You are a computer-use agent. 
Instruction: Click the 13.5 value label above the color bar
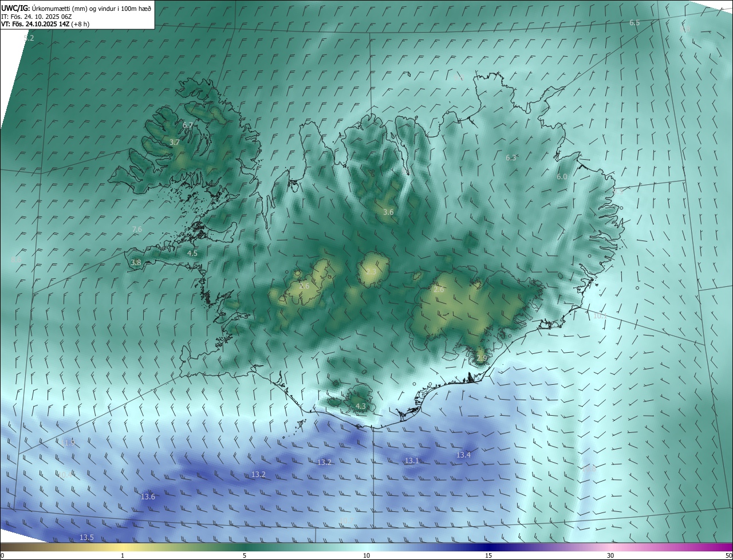pyautogui.click(x=86, y=537)
